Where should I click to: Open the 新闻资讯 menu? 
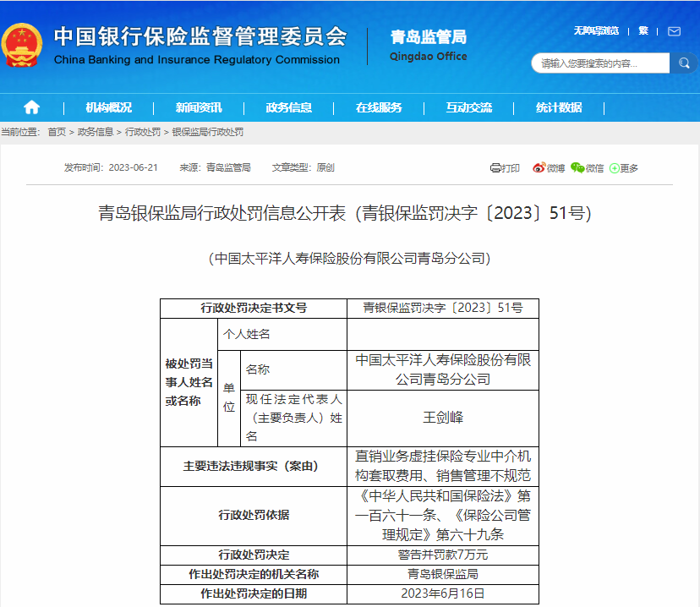pyautogui.click(x=199, y=107)
